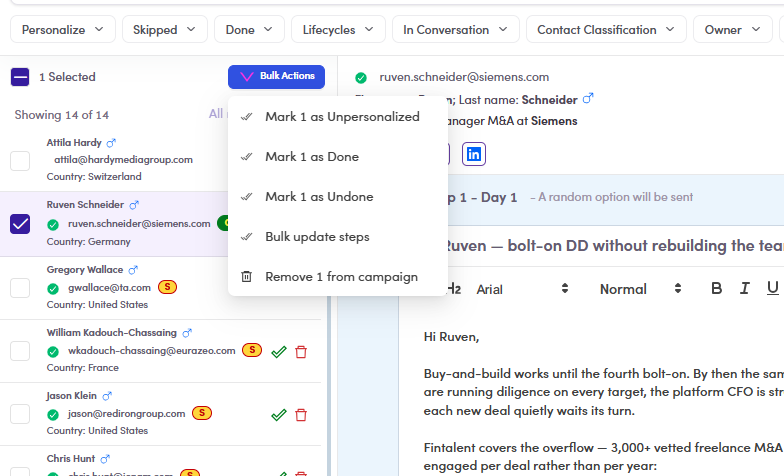Click into the email body at Hi Ruven
The image size is (784, 476).
click(451, 337)
